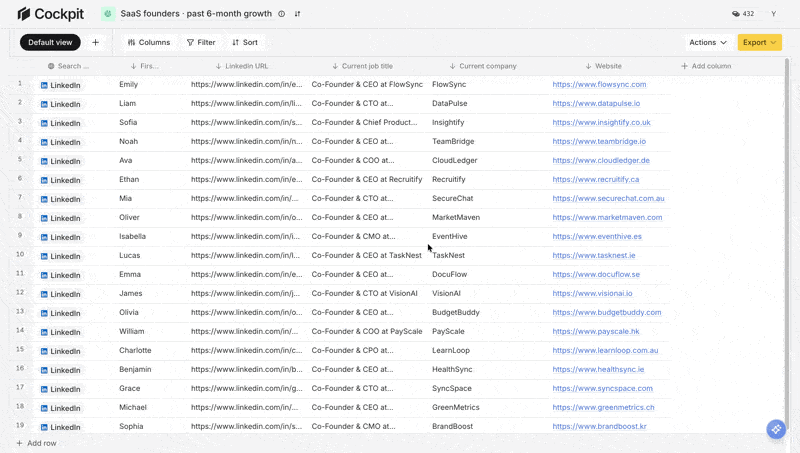
Task: Open the Current company column header
Action: coord(483,66)
